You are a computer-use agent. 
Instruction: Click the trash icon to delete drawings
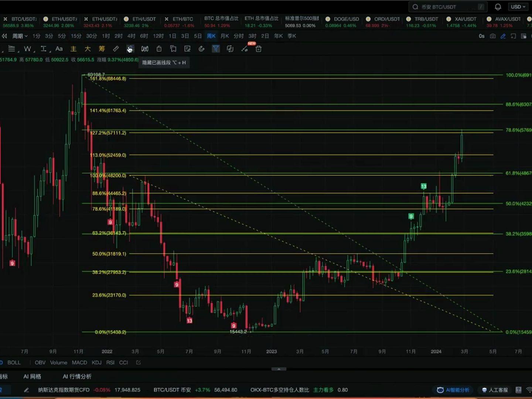click(259, 49)
